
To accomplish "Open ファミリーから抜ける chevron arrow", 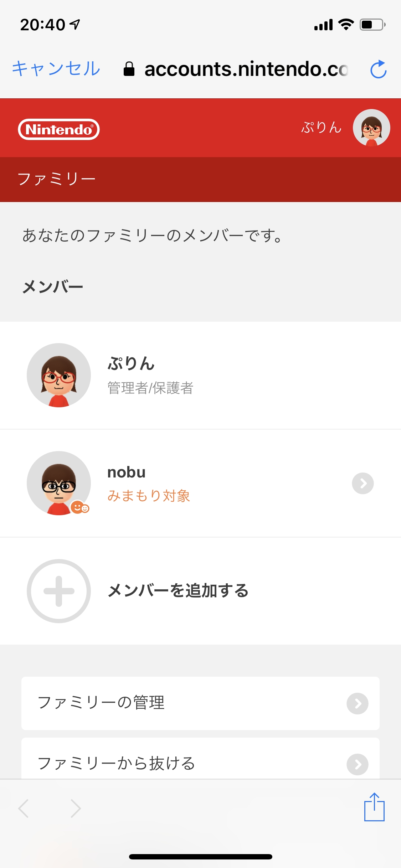I will click(x=357, y=764).
